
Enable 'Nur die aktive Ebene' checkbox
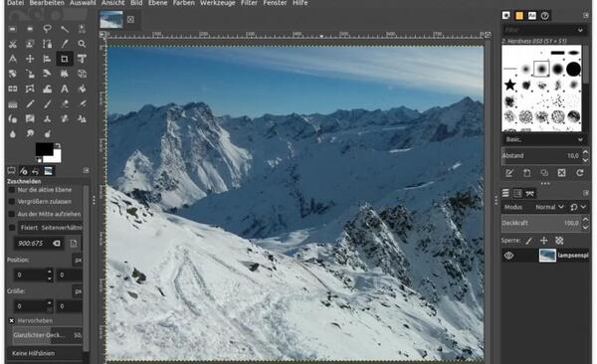(x=11, y=190)
